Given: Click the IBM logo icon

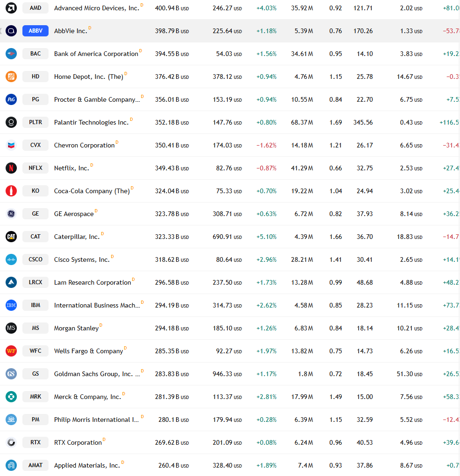Looking at the screenshot, I should 11,305.
